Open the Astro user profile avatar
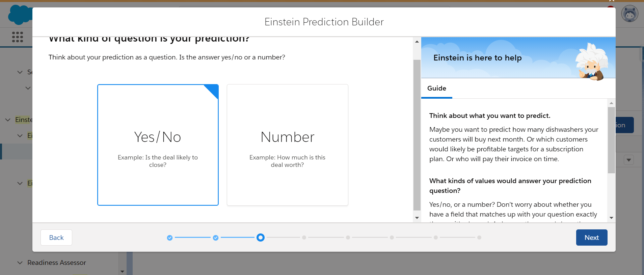 pyautogui.click(x=629, y=14)
